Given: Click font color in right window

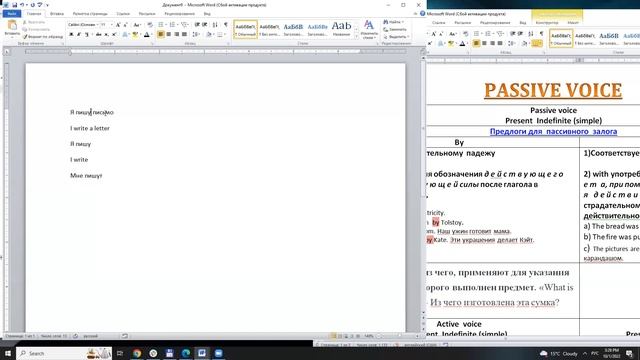Looking at the screenshot, I should click(x=462, y=43).
